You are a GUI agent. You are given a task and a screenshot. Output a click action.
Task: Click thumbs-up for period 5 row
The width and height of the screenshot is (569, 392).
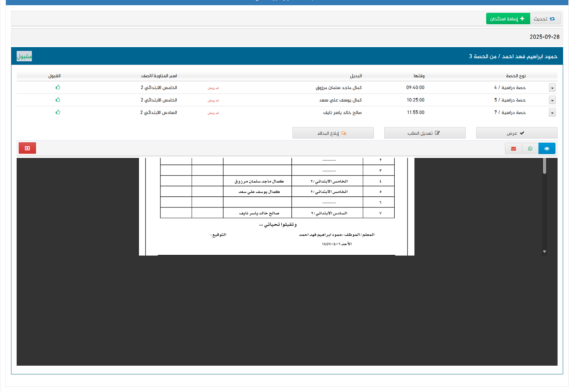(58, 100)
